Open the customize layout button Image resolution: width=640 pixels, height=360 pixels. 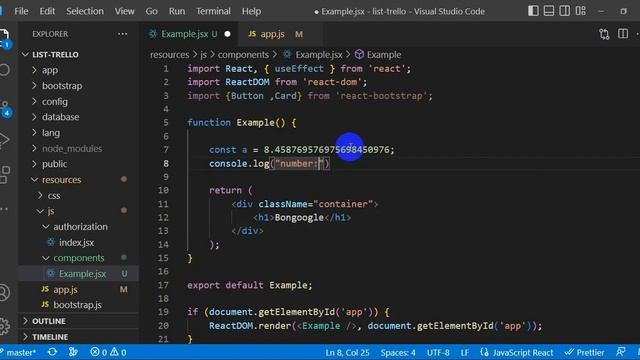pyautogui.click(x=581, y=11)
